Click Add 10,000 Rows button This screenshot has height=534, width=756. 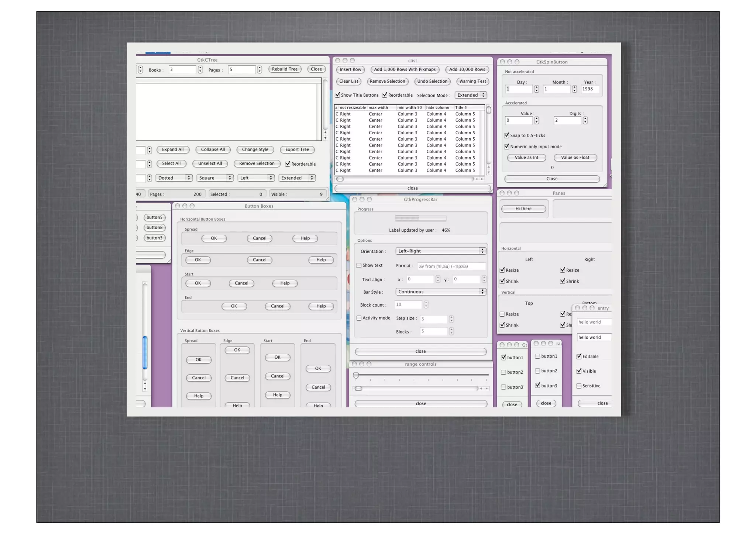[x=467, y=69]
